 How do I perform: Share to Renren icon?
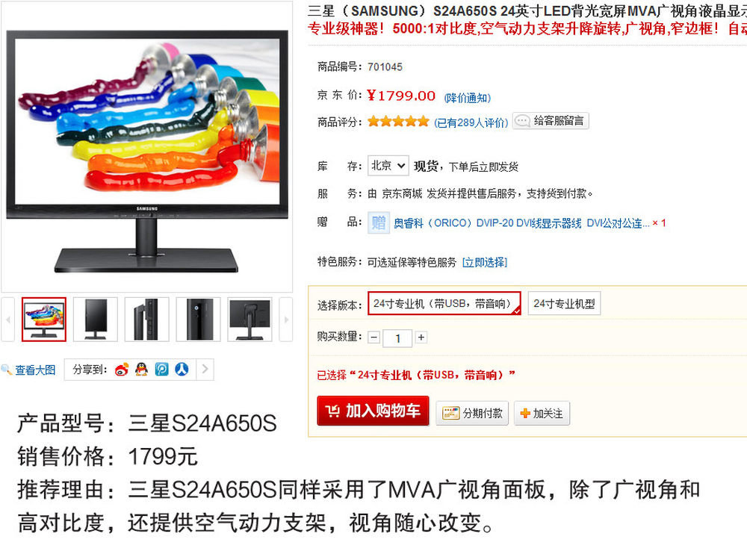coord(182,369)
